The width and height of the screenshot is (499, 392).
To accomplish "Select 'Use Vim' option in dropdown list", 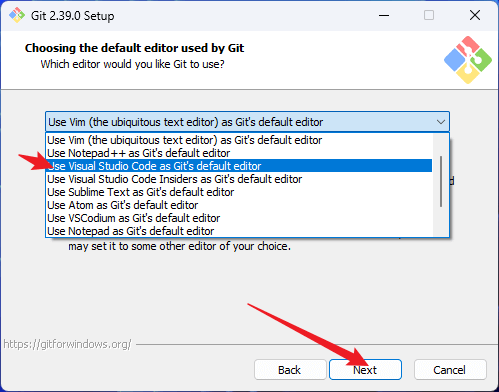I will (239, 140).
